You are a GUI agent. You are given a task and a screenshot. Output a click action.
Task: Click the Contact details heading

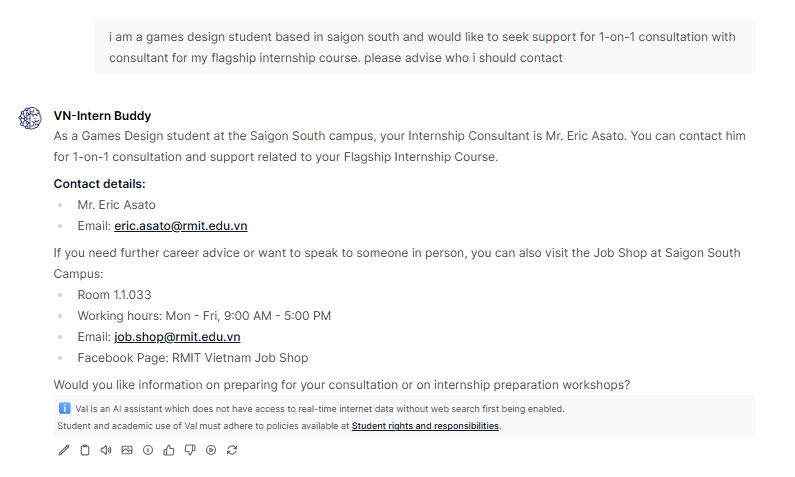[99, 184]
